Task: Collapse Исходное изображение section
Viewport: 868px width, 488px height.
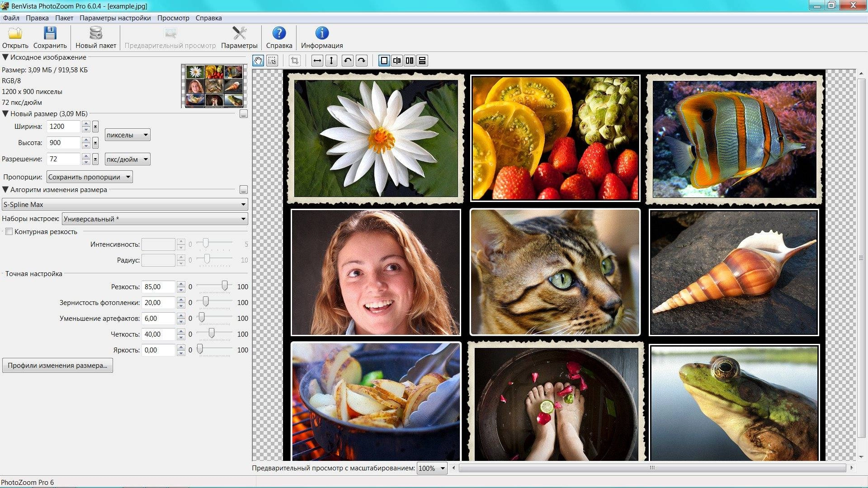Action: coord(5,57)
